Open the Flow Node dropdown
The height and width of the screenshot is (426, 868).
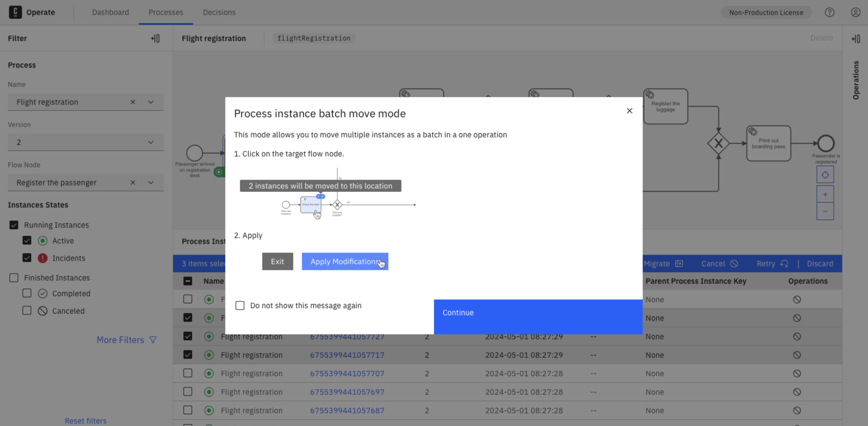[151, 183]
